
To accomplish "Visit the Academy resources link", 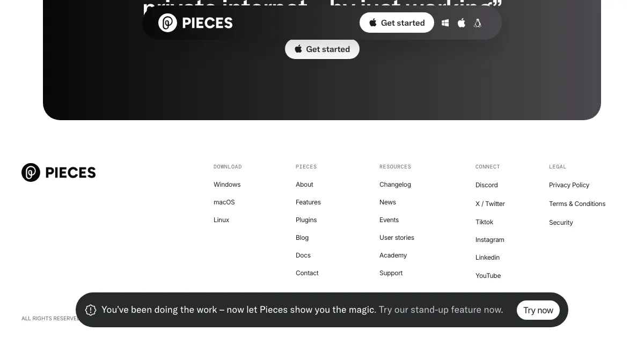I will click(x=393, y=255).
